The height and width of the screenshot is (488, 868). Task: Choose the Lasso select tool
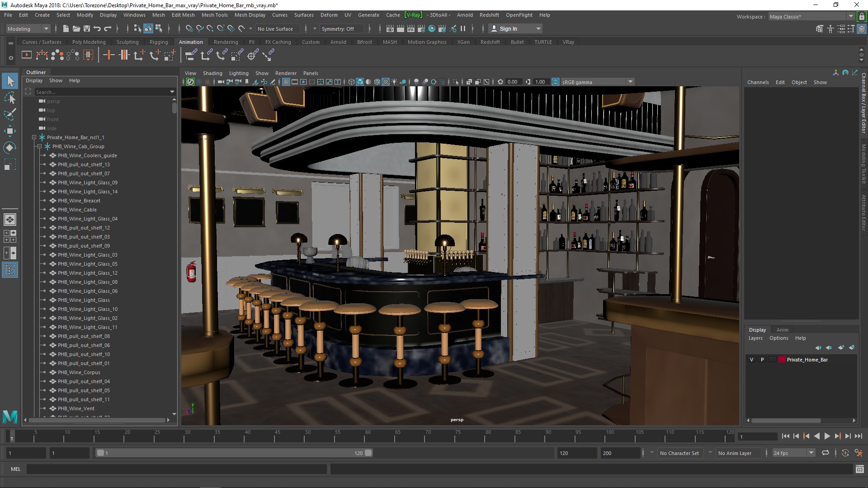pos(9,98)
